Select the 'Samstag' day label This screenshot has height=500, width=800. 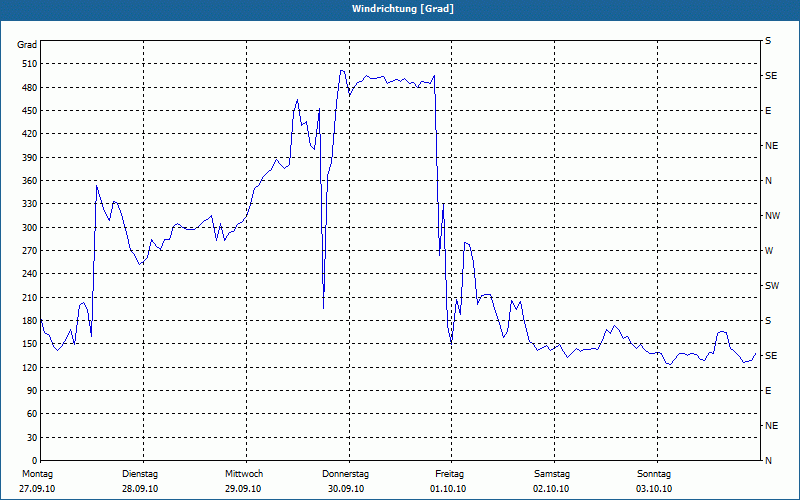point(552,474)
